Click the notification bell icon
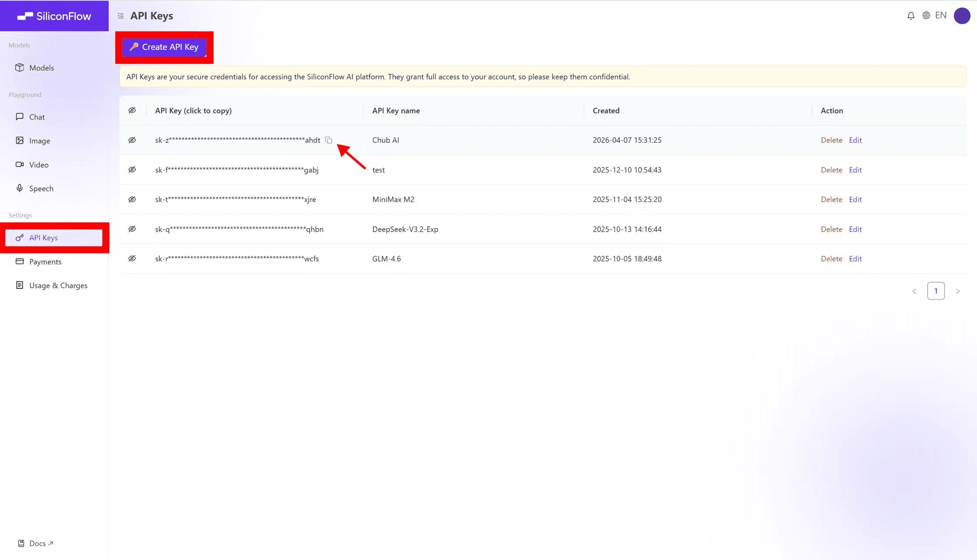 click(x=911, y=16)
